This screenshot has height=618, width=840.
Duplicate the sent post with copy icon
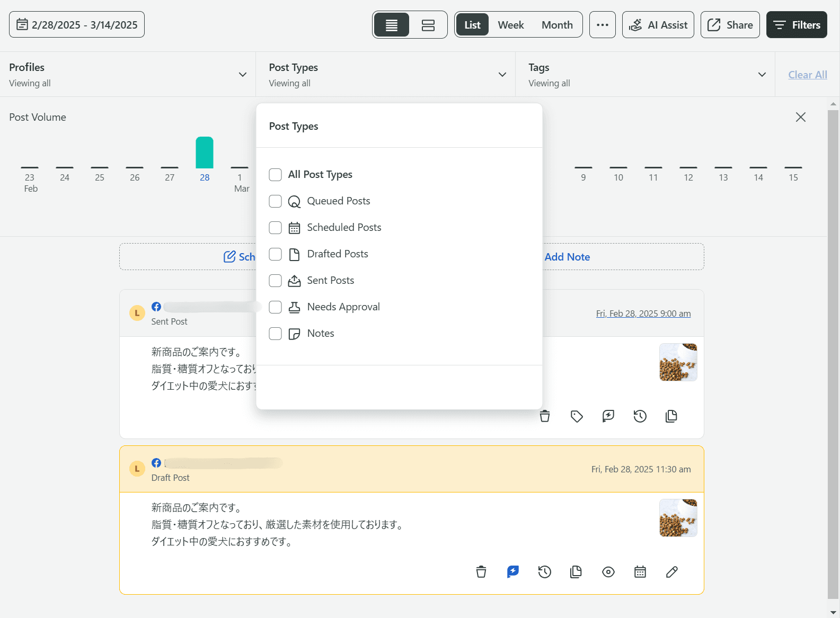click(671, 416)
